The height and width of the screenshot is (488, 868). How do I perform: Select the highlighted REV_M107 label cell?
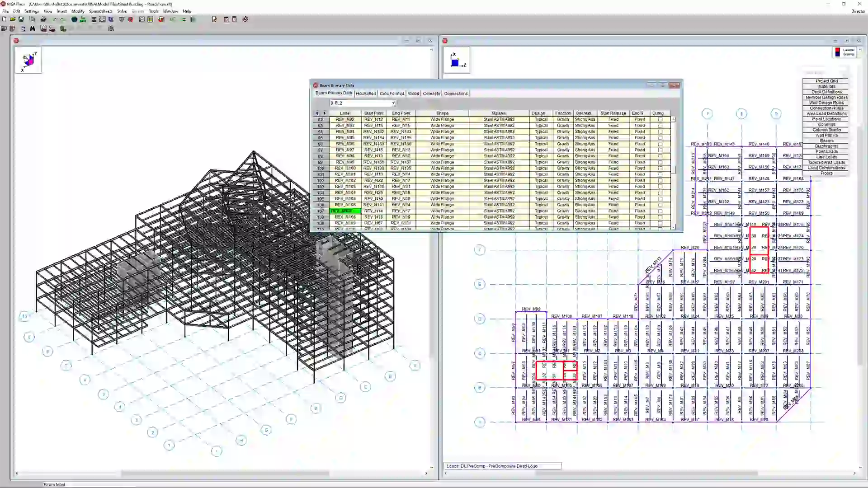pos(345,211)
